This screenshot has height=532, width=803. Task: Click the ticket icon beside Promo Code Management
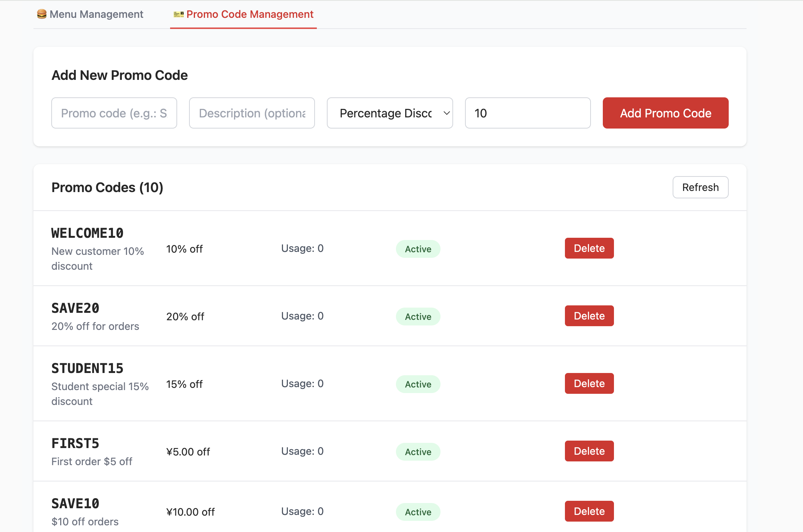pyautogui.click(x=179, y=14)
